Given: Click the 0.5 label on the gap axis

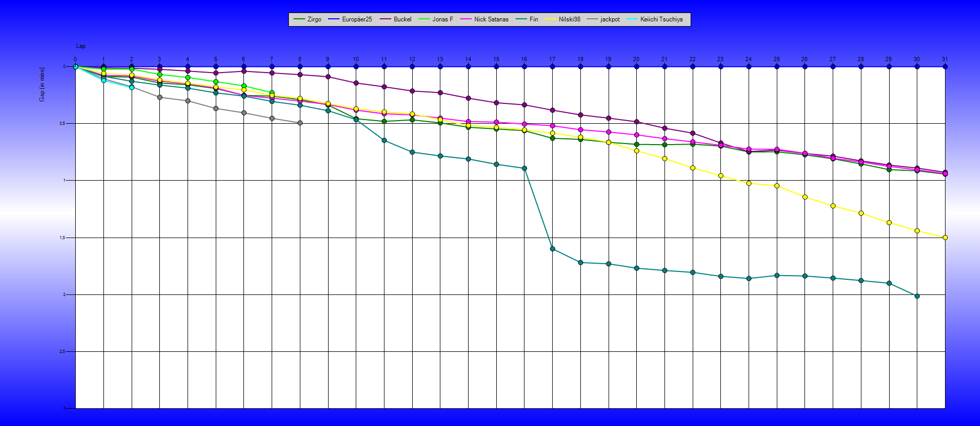Looking at the screenshot, I should click(62, 123).
